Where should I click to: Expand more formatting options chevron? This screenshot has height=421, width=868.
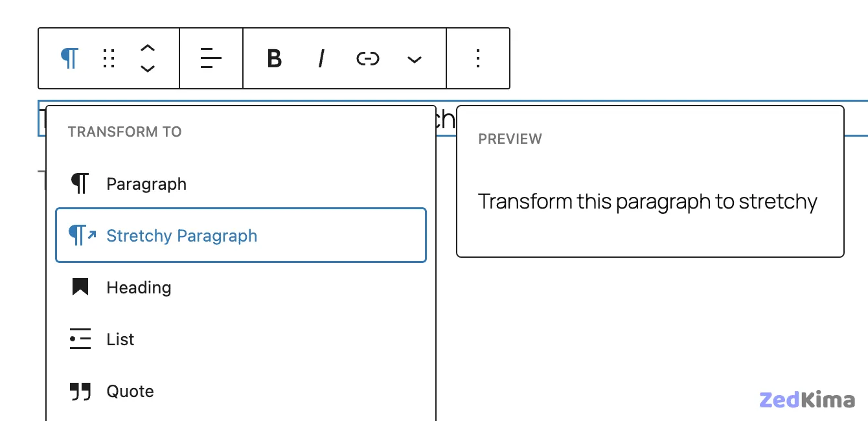pos(414,58)
